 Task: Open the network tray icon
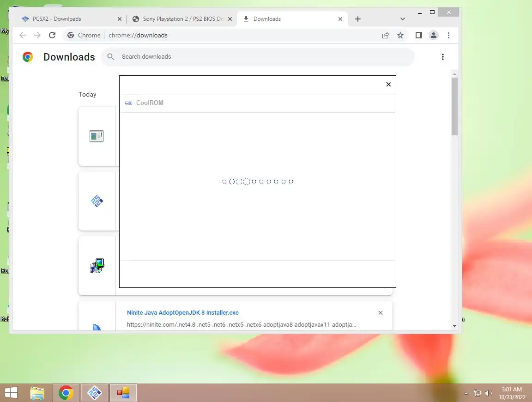478,393
